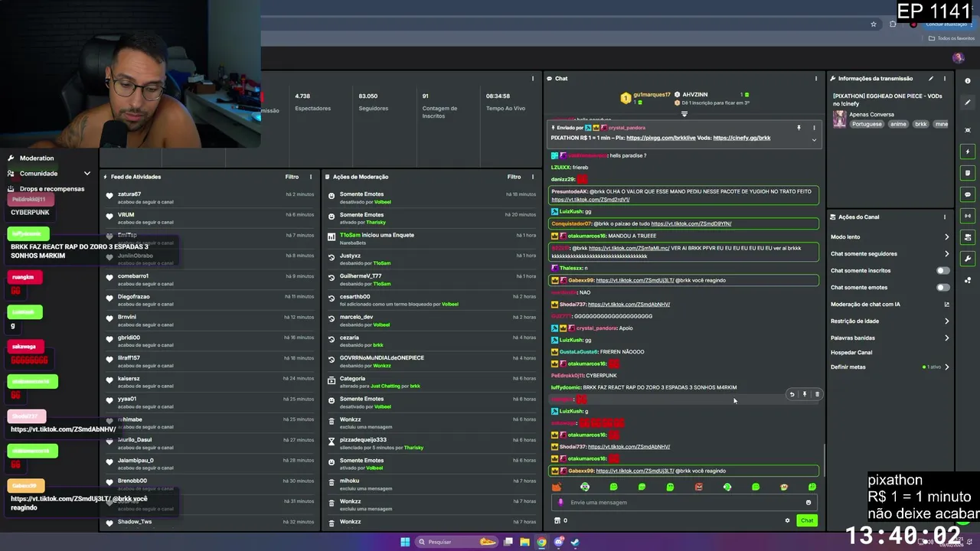Screen dimensions: 980x551
Task: Open Ações de Moderação three-dot menu
Action: (x=533, y=177)
